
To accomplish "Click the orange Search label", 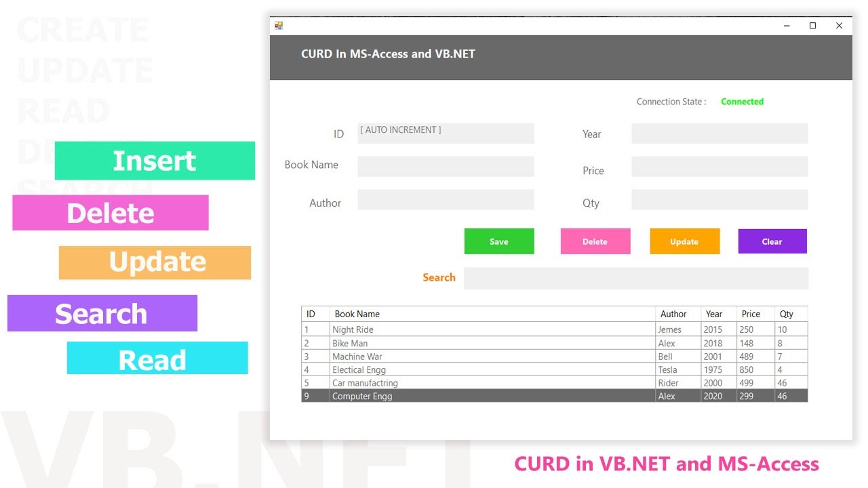I will point(439,277).
